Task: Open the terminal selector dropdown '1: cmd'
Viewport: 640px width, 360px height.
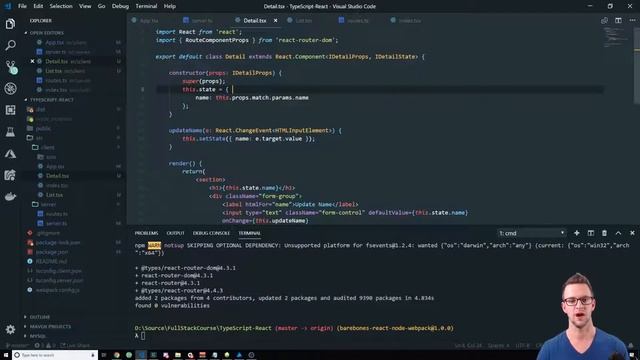Action: [x=531, y=233]
